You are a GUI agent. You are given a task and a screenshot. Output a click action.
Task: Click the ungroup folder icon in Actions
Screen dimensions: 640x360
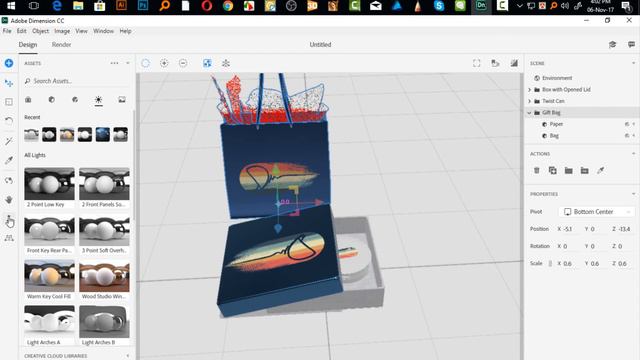pos(584,171)
